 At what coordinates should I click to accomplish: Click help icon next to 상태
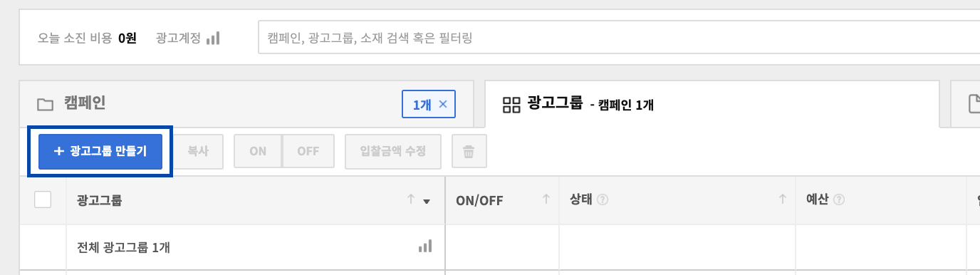click(603, 200)
